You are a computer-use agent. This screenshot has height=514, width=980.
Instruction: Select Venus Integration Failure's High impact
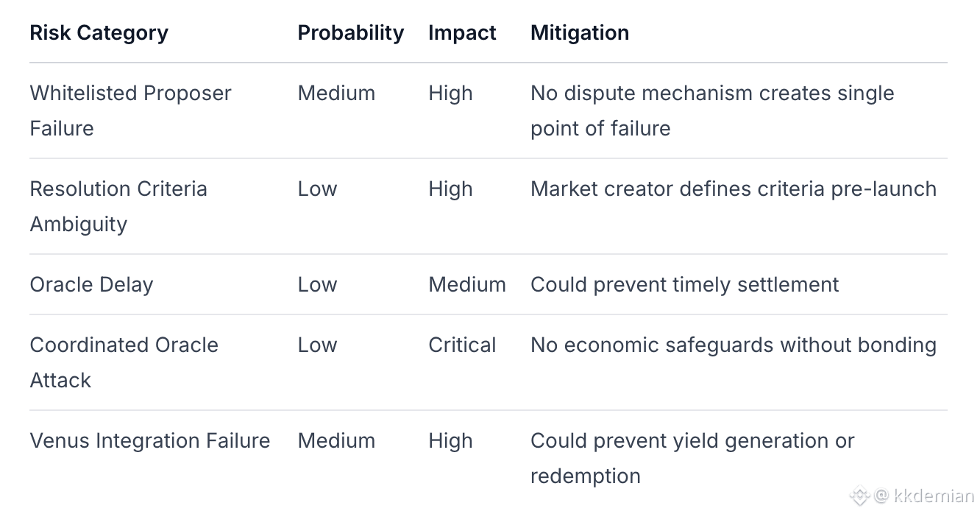450,441
